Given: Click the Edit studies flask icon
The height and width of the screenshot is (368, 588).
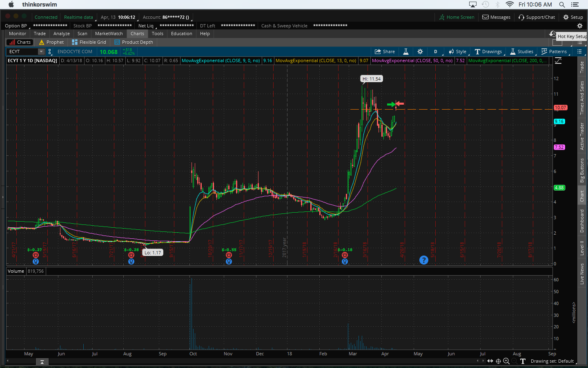Looking at the screenshot, I should [406, 52].
